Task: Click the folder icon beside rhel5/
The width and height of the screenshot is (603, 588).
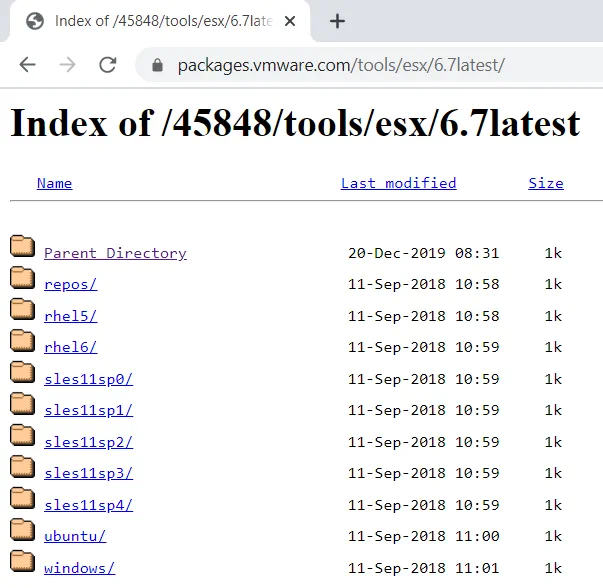Action: point(23,310)
